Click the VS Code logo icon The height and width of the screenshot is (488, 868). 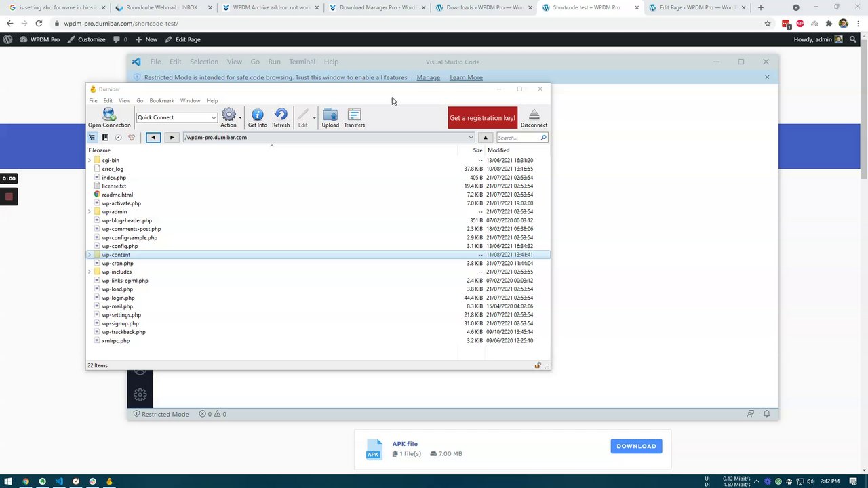point(136,62)
